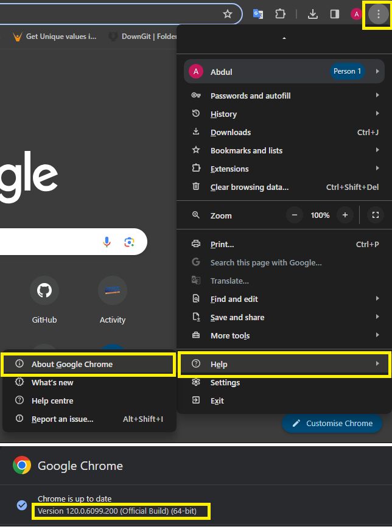
Task: Click the Customise Chrome button
Action: click(332, 424)
